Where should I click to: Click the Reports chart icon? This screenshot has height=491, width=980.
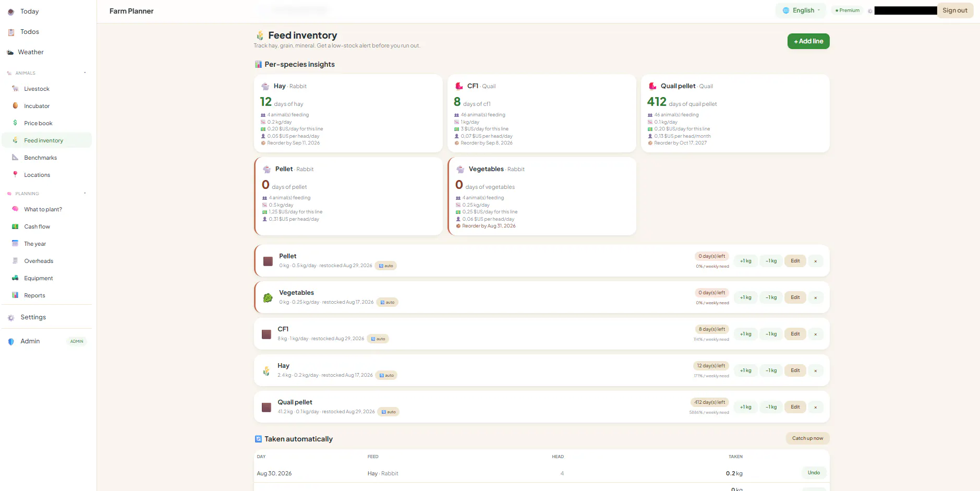pyautogui.click(x=15, y=295)
